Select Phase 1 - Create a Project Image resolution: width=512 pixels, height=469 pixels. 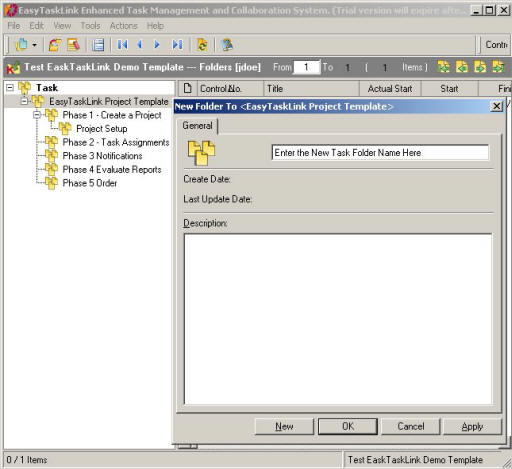click(112, 115)
